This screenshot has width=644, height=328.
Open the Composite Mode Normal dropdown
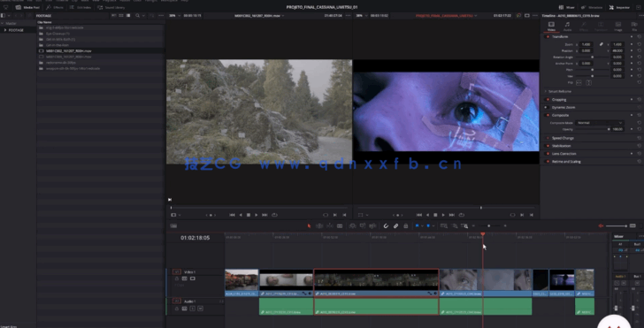click(600, 123)
